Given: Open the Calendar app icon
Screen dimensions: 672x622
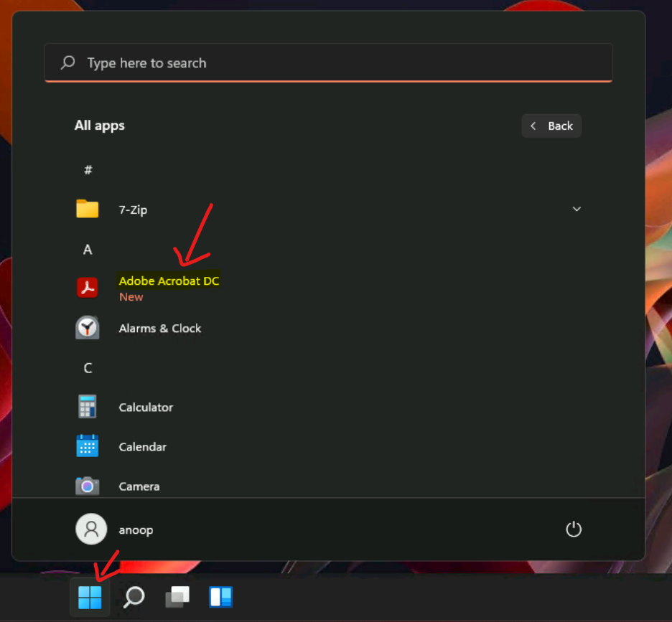Looking at the screenshot, I should 87,446.
